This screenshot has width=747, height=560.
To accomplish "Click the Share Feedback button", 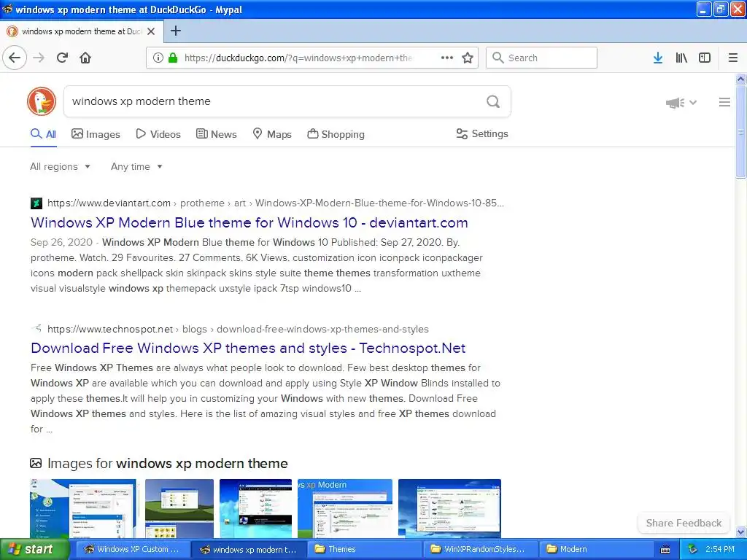I will coord(684,523).
